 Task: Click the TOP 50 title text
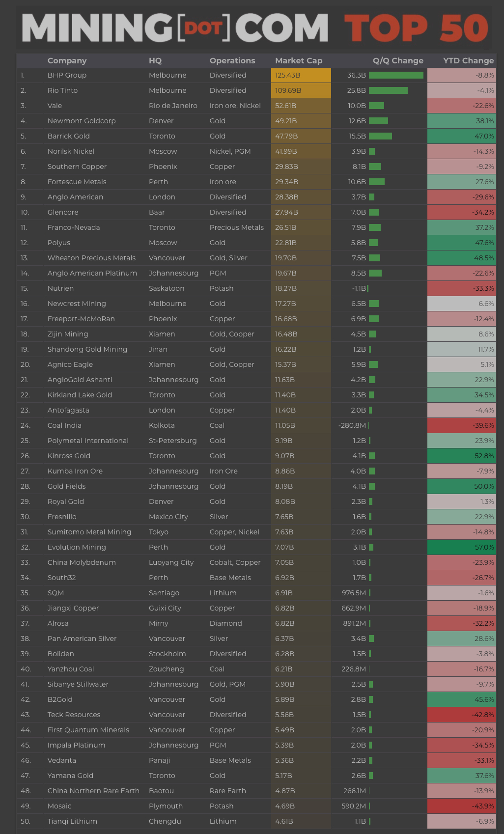[416, 28]
